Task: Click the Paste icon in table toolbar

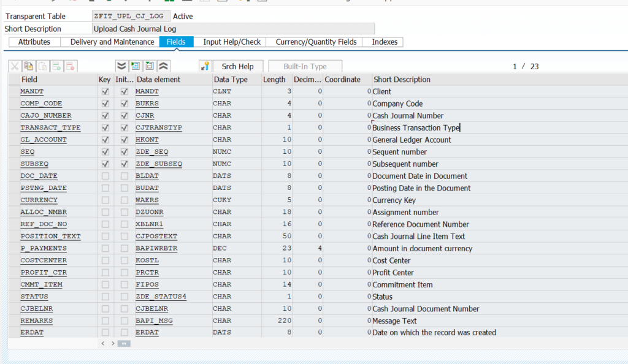Action: tap(42, 66)
